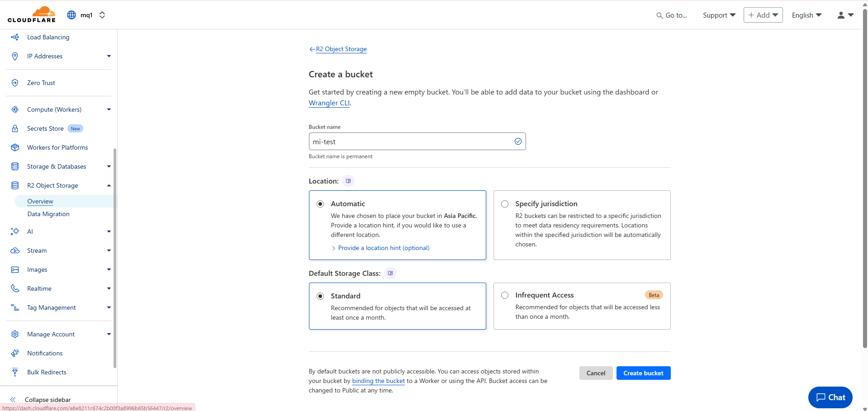Screen dimensions: 868x411
Task: Collapse the R2 Object Storage arrow
Action: [109, 185]
